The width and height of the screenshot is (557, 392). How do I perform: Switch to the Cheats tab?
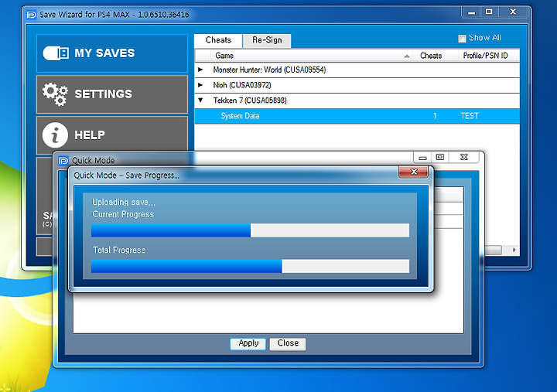pyautogui.click(x=218, y=40)
